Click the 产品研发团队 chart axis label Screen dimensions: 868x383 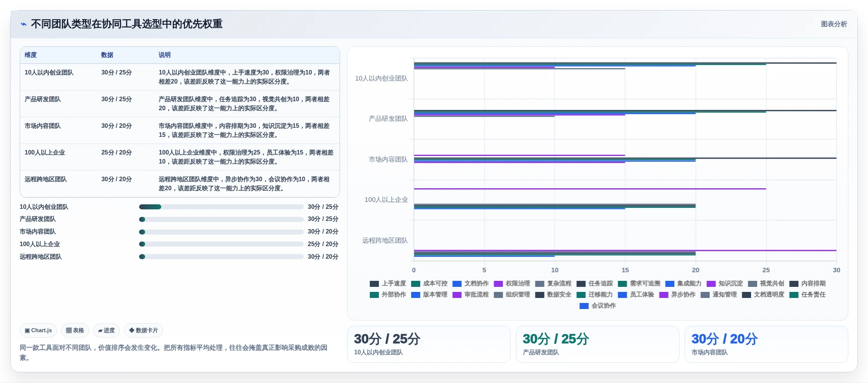pos(388,119)
